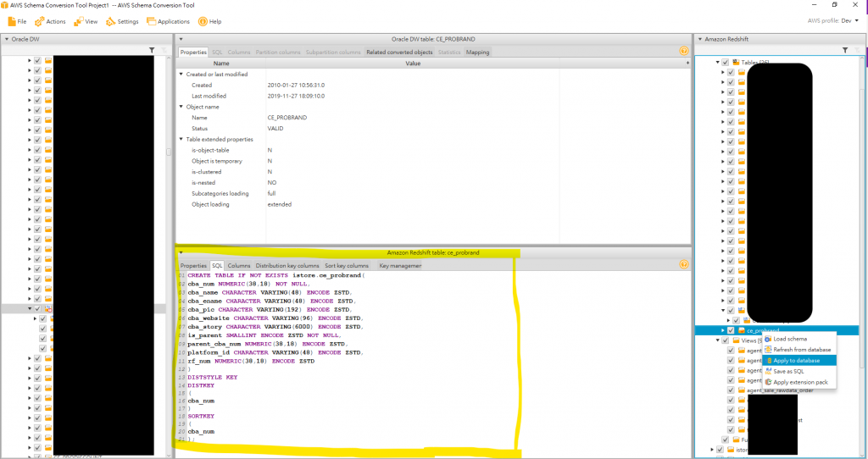
Task: Collapse the Tables (26) node in Redshift tree
Action: coord(718,63)
